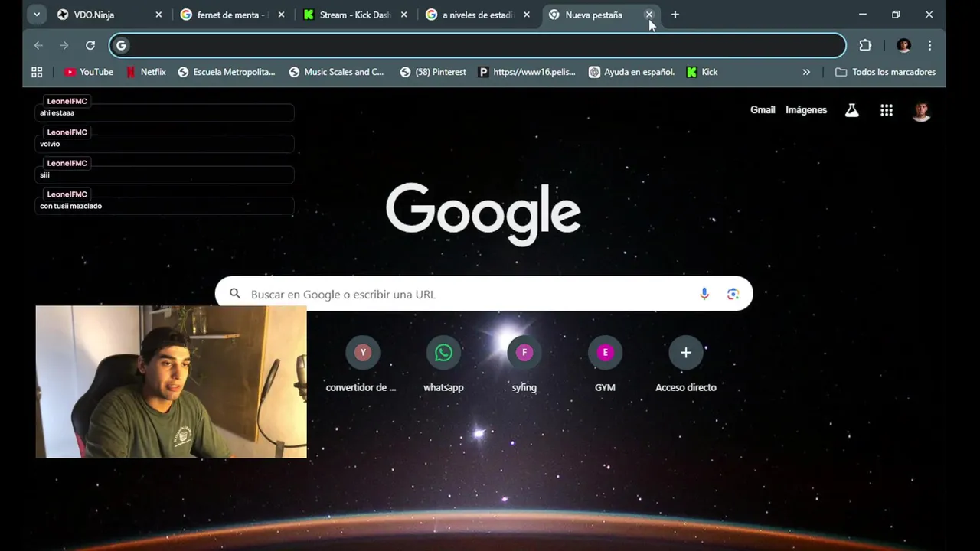The width and height of the screenshot is (980, 551).
Task: Click the Google search box
Action: coord(484,294)
